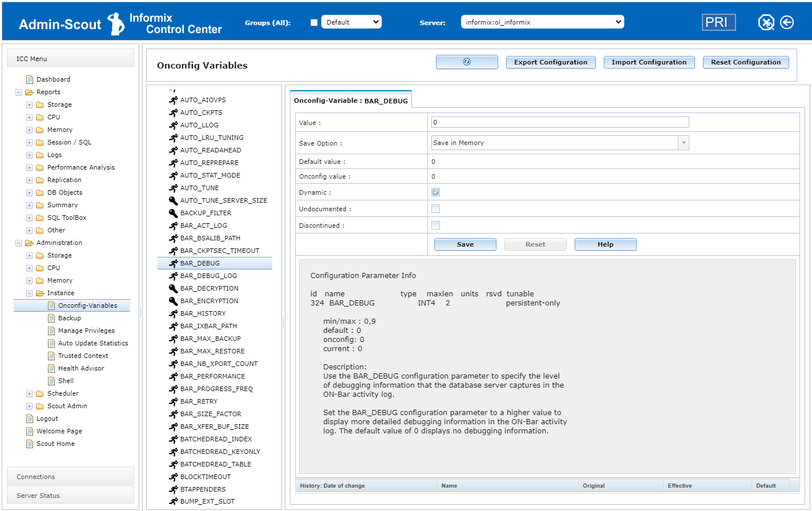Expand Performance Analysis under Reports
The width and height of the screenshot is (812, 511).
tap(29, 167)
